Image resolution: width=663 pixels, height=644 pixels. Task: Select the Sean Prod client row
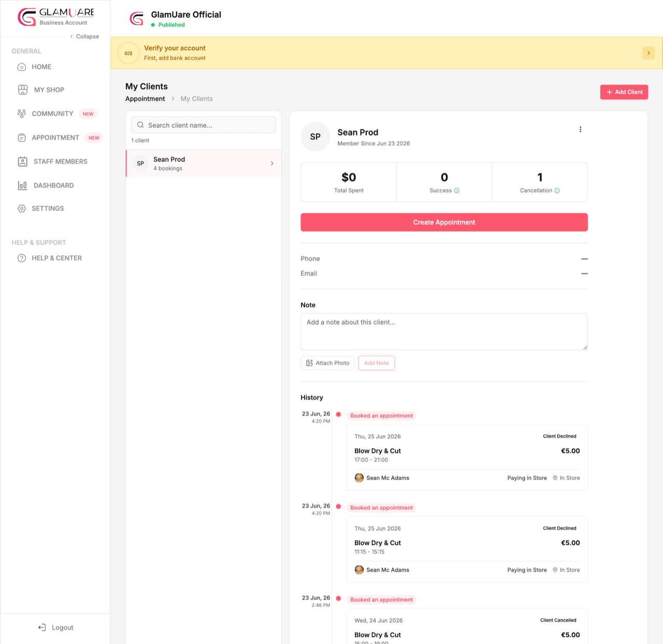[204, 164]
